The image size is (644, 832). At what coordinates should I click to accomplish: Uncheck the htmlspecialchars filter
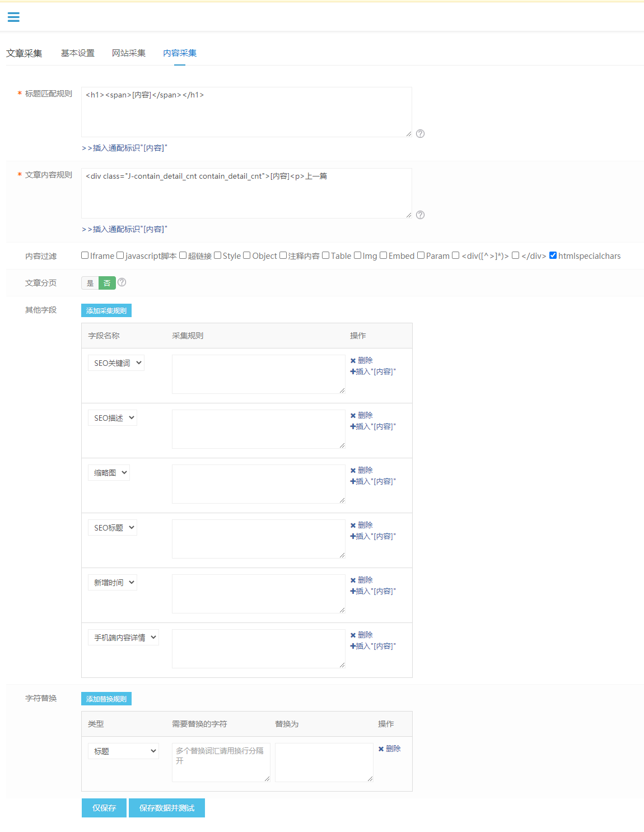(553, 255)
